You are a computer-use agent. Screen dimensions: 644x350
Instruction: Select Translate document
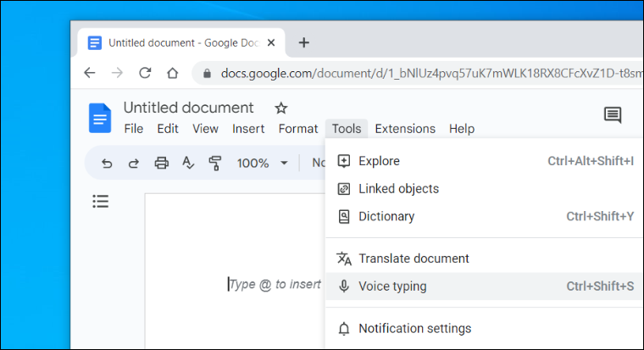[x=485, y=258]
